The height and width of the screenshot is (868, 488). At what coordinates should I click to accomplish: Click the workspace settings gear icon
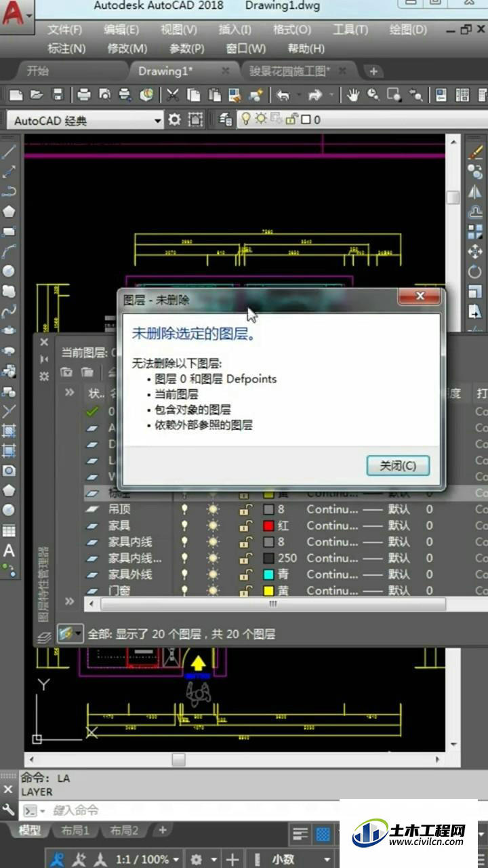tap(175, 120)
